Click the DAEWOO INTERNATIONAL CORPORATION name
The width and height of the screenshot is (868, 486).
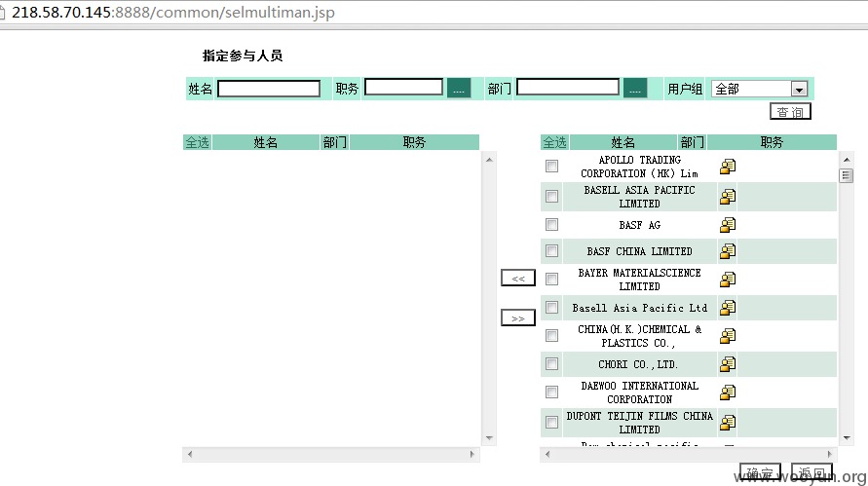point(639,393)
